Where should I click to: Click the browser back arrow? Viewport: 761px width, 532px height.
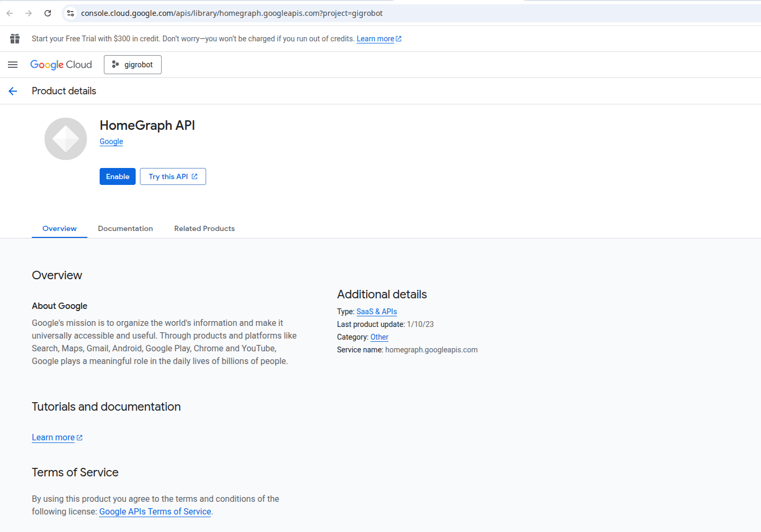point(10,13)
